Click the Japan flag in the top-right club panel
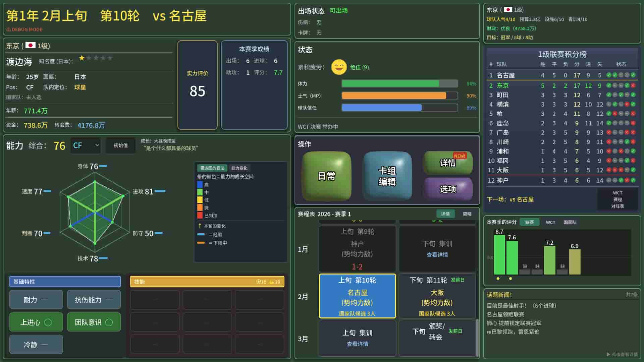Image resolution: width=644 pixels, height=362 pixels. (x=508, y=10)
